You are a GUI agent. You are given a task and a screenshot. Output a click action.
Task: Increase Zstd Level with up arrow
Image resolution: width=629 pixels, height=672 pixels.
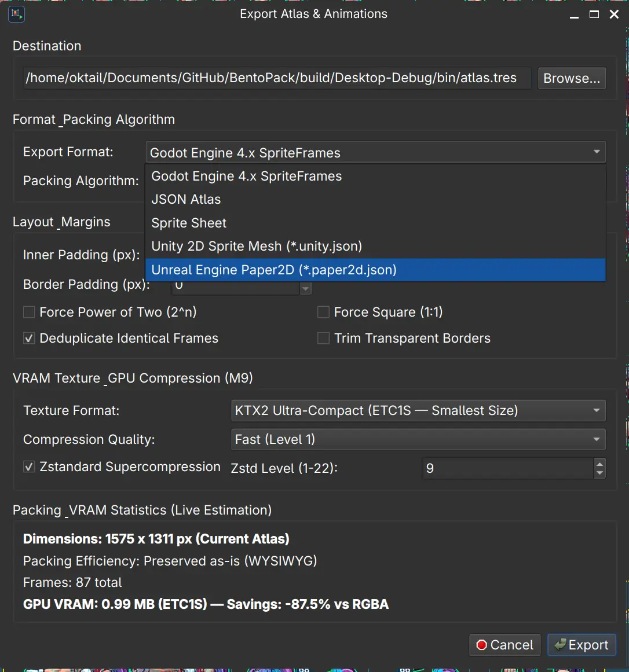(600, 463)
